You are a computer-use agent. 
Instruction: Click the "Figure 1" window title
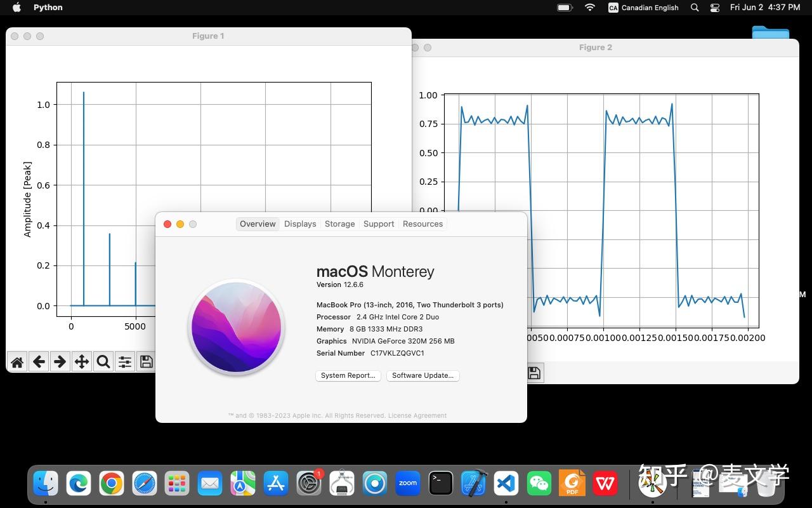click(208, 36)
